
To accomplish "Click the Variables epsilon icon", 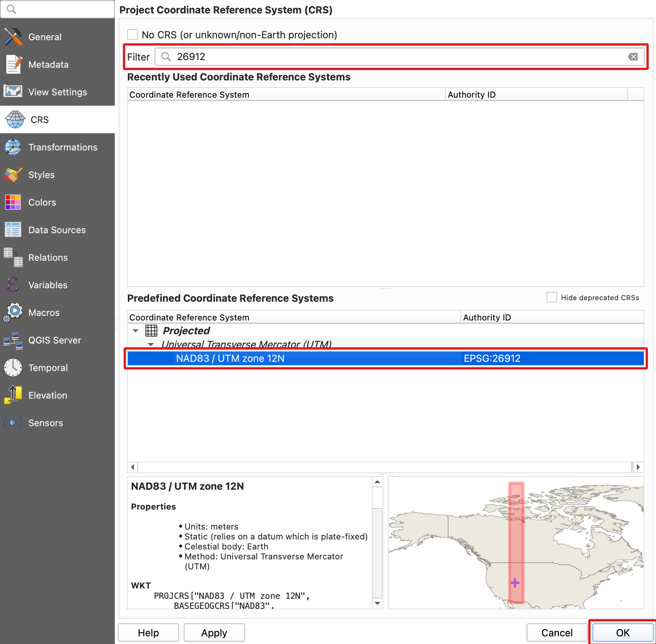I will [x=13, y=285].
